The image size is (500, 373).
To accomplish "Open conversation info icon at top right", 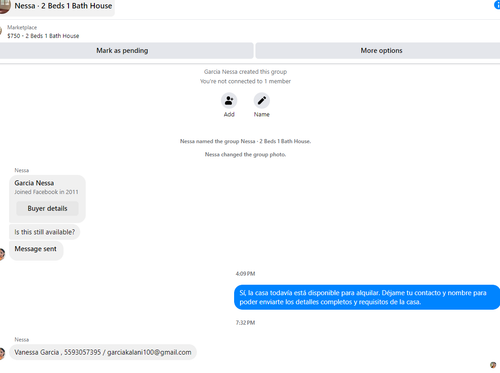I will click(x=497, y=5).
